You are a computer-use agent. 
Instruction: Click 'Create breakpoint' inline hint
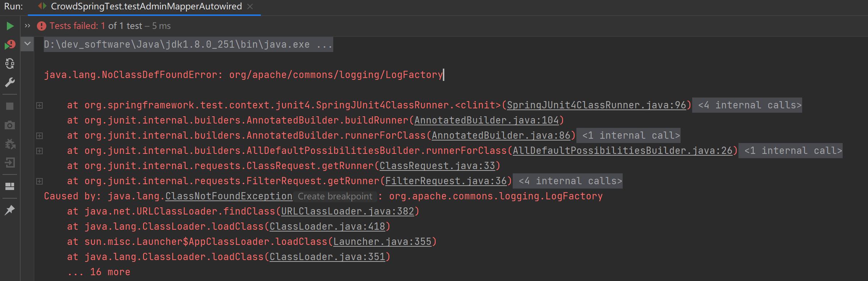coord(335,196)
